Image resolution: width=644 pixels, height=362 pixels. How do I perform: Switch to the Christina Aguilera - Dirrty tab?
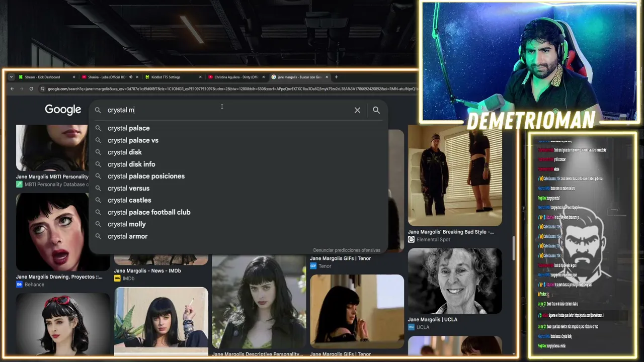[236, 77]
